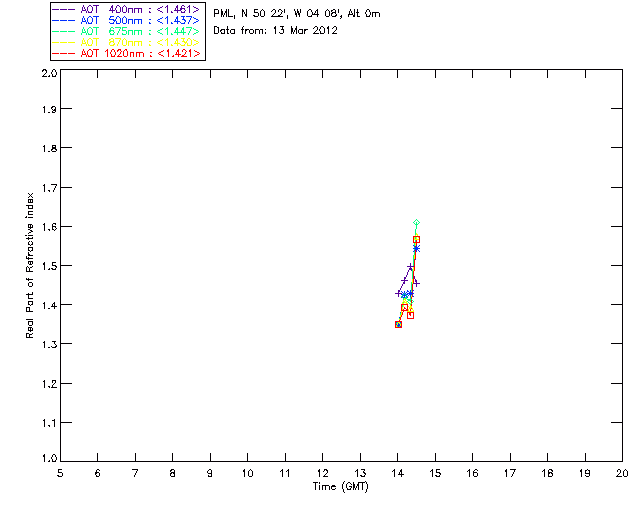Click the x-axis tick label 6
The height and width of the screenshot is (512, 640).
pyautogui.click(x=98, y=473)
